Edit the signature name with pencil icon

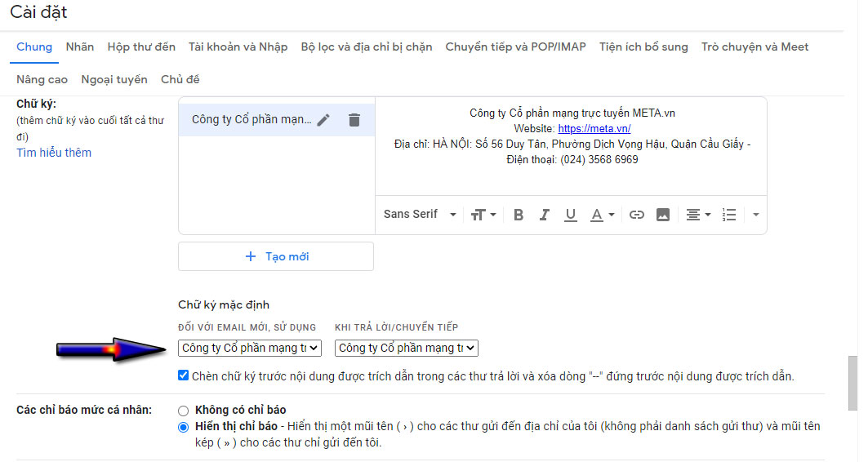323,119
